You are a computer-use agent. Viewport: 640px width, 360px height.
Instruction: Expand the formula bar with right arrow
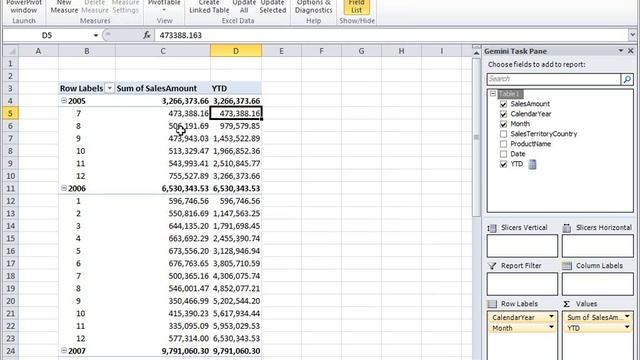[633, 35]
